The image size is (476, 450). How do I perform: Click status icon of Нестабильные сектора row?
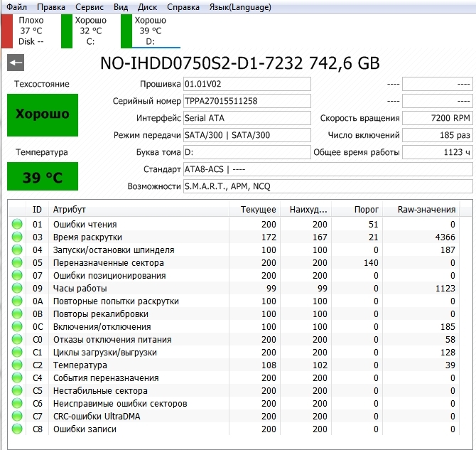[x=17, y=390]
